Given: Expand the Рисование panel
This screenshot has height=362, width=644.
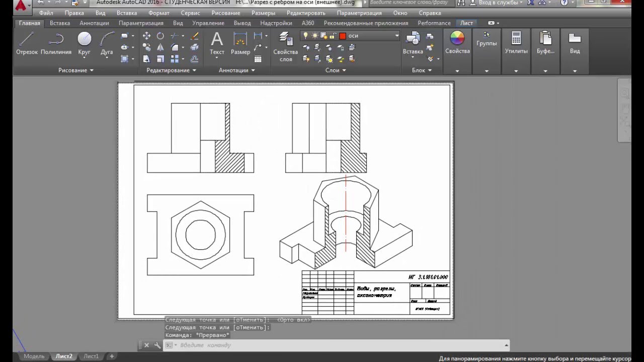Looking at the screenshot, I should click(x=76, y=70).
